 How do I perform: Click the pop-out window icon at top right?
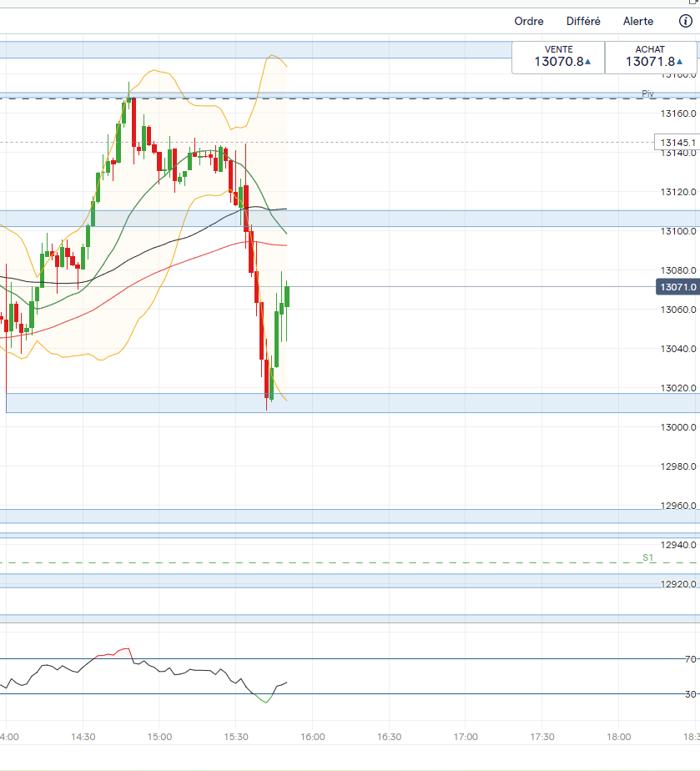pyautogui.click(x=695, y=2)
